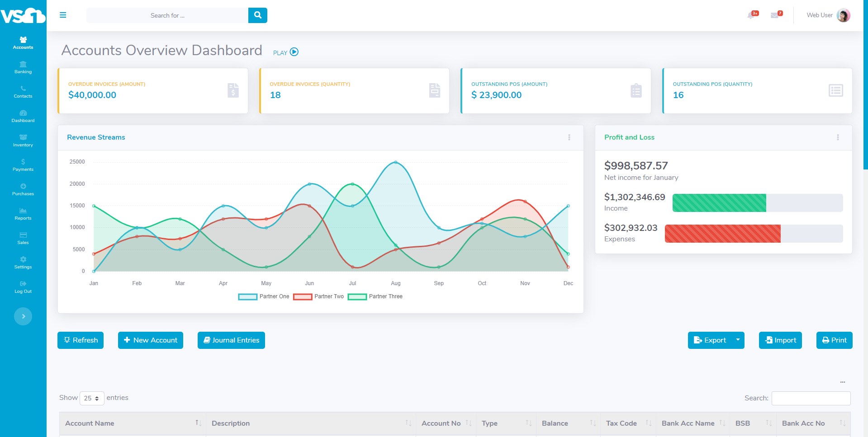
Task: Click the Partner One Aug peak data point
Action: pyautogui.click(x=396, y=162)
